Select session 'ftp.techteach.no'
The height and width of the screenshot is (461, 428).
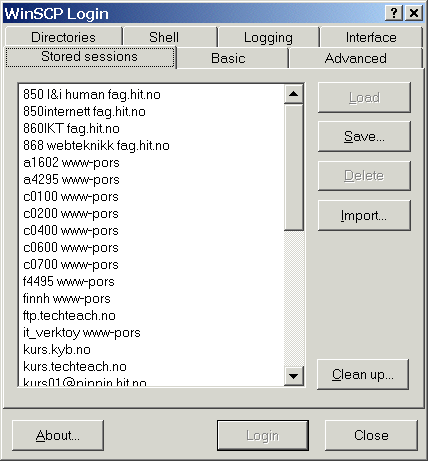151,315
